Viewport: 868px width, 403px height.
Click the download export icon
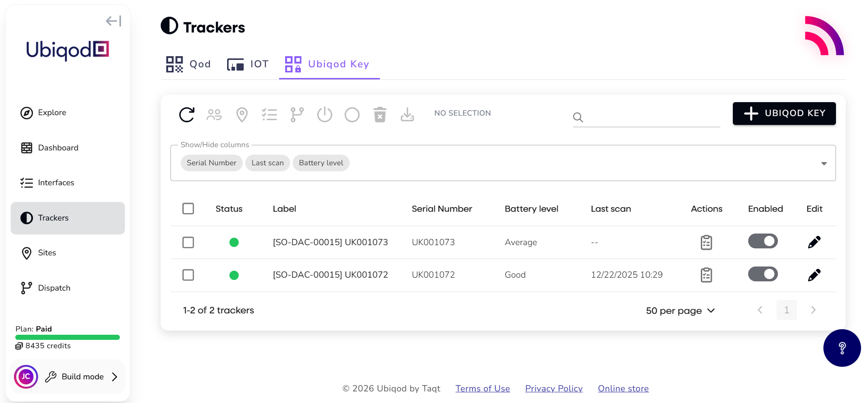coord(407,114)
